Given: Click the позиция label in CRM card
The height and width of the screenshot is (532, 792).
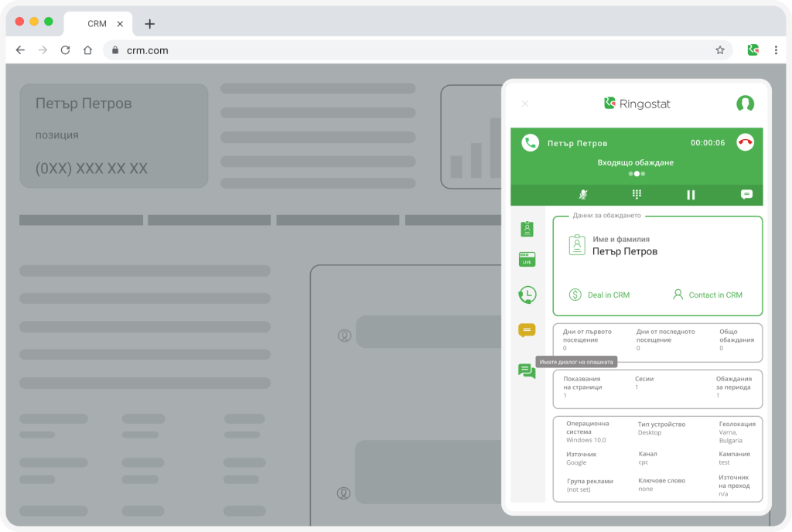Looking at the screenshot, I should pyautogui.click(x=57, y=135).
